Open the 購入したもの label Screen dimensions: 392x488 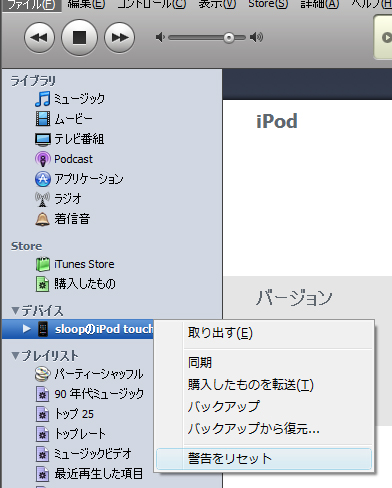85,284
